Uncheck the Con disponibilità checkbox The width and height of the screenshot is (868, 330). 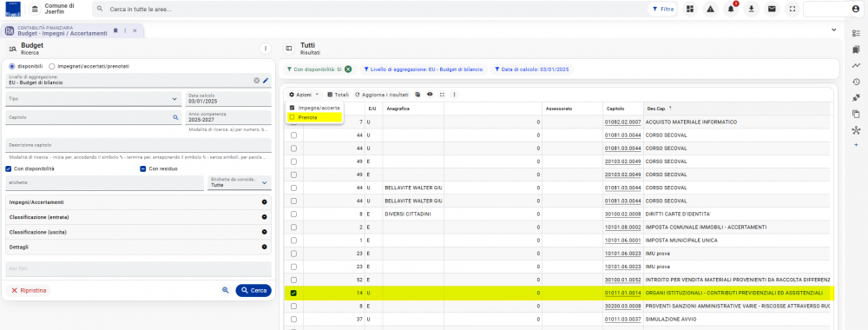[9, 168]
